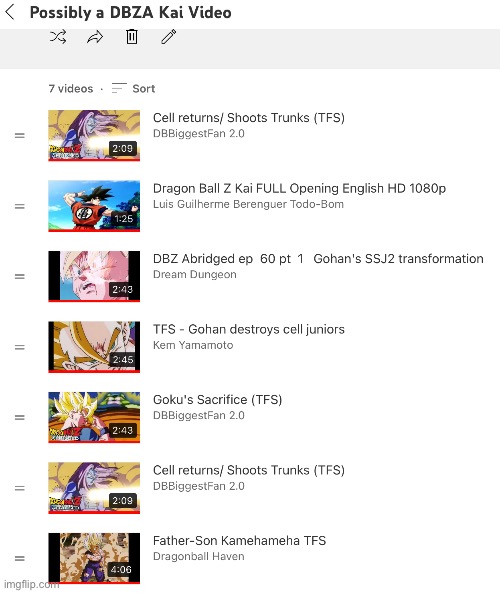Delete the playlist using trash icon
The width and height of the screenshot is (500, 593).
tap(132, 37)
